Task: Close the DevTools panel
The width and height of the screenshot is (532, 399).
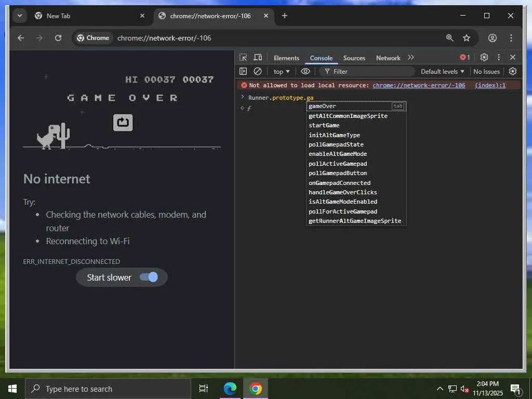Action: pyautogui.click(x=513, y=57)
